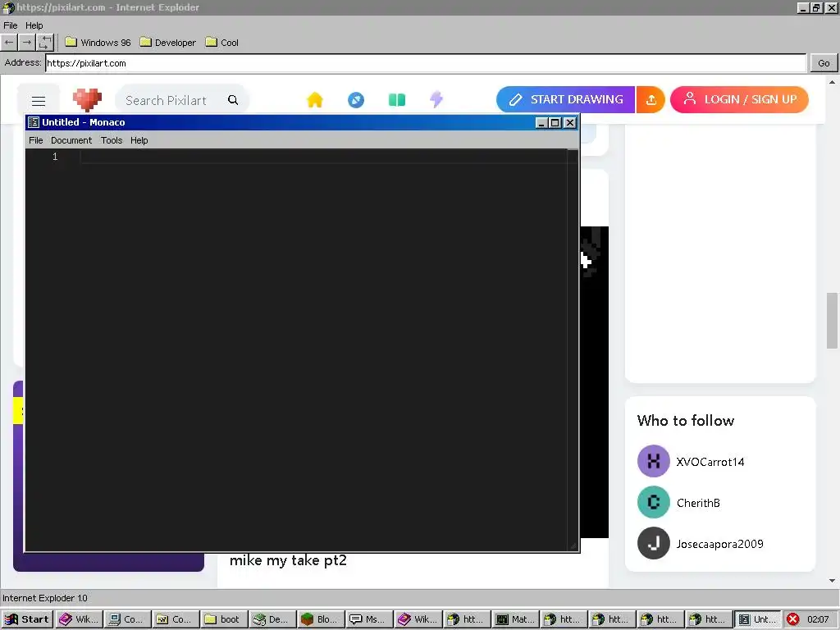Open Josecaapora2009's avatar
This screenshot has height=630, width=840.
[654, 543]
